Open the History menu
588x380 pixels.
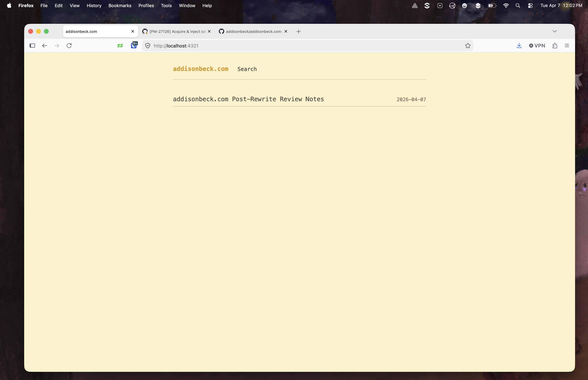(x=94, y=5)
